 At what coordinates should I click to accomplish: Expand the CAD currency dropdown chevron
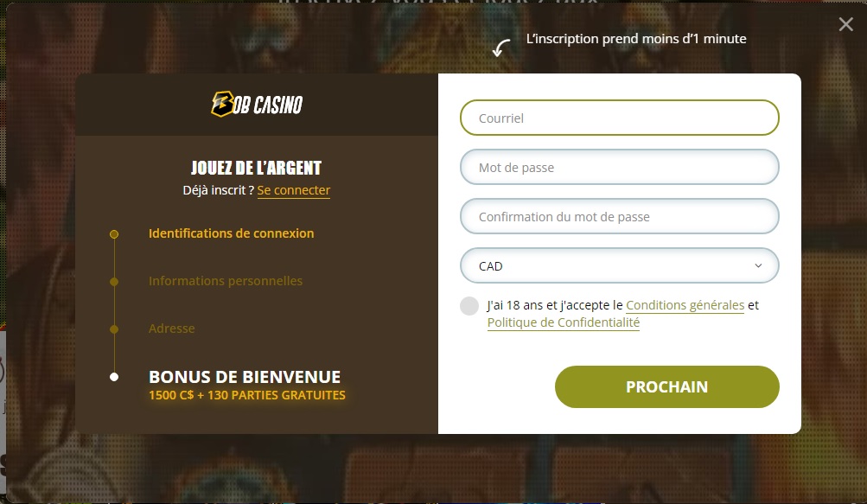click(x=758, y=265)
